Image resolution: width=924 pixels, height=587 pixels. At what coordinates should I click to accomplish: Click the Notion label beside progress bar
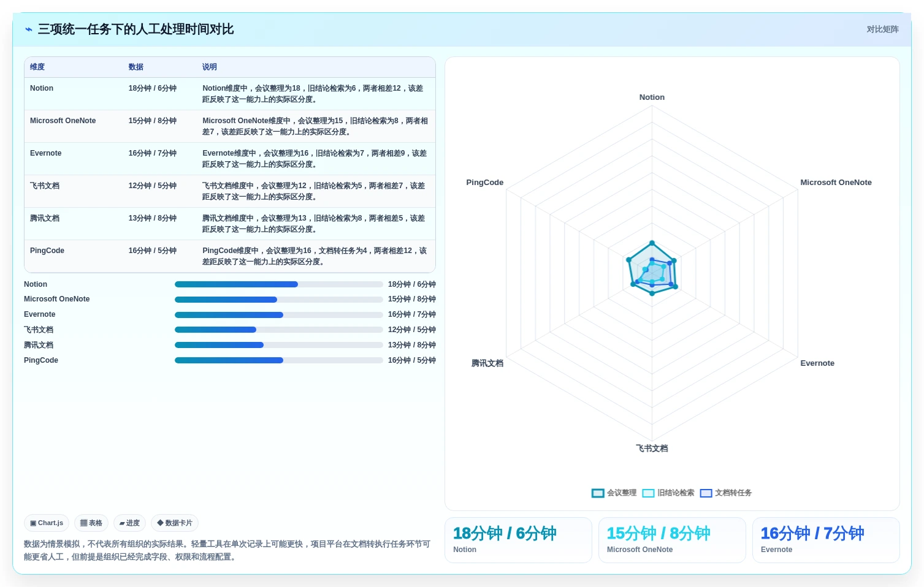pyautogui.click(x=36, y=284)
